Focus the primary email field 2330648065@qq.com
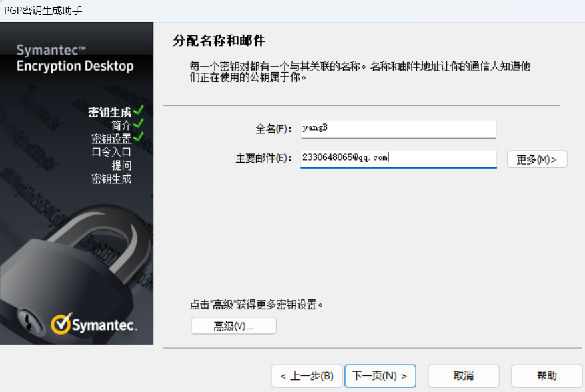Image resolution: width=585 pixels, height=392 pixels. coord(398,159)
